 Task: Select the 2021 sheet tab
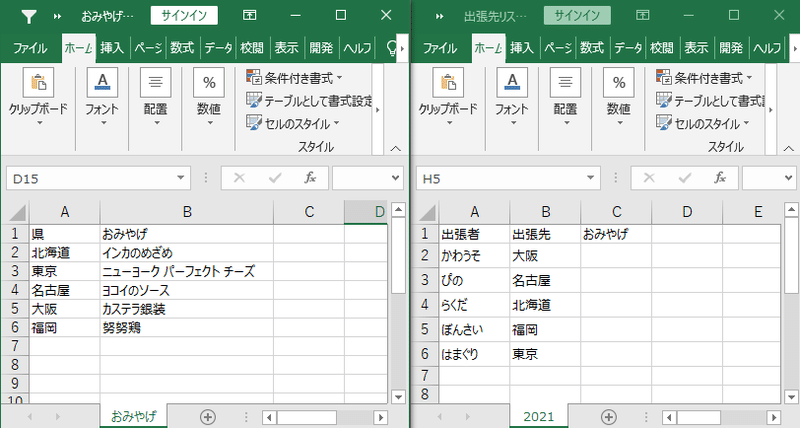coord(539,417)
